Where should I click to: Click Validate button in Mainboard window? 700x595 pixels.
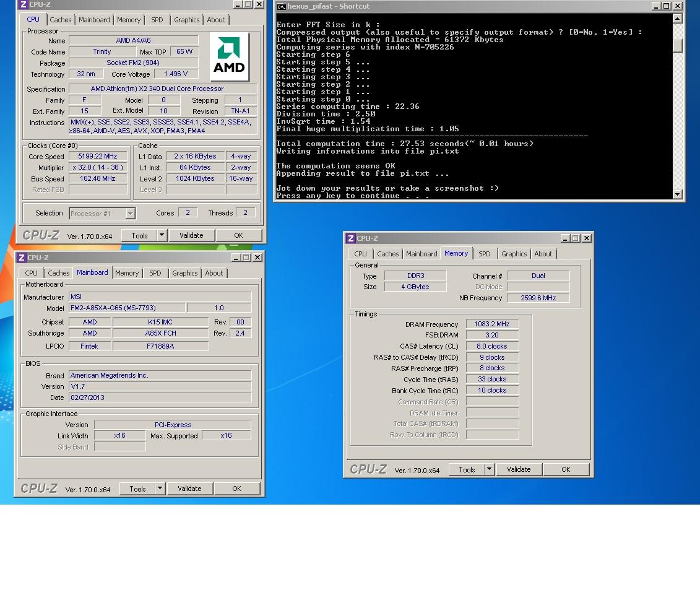click(190, 489)
